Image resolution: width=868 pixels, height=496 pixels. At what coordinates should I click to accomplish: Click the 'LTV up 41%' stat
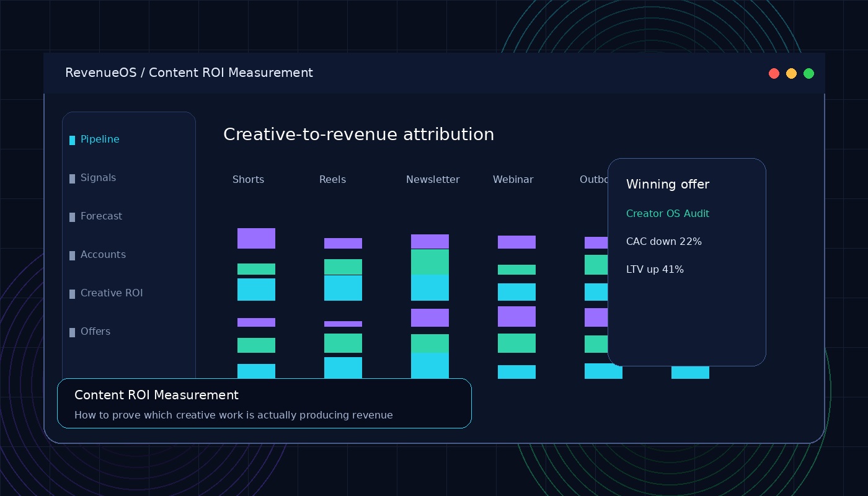tap(655, 269)
